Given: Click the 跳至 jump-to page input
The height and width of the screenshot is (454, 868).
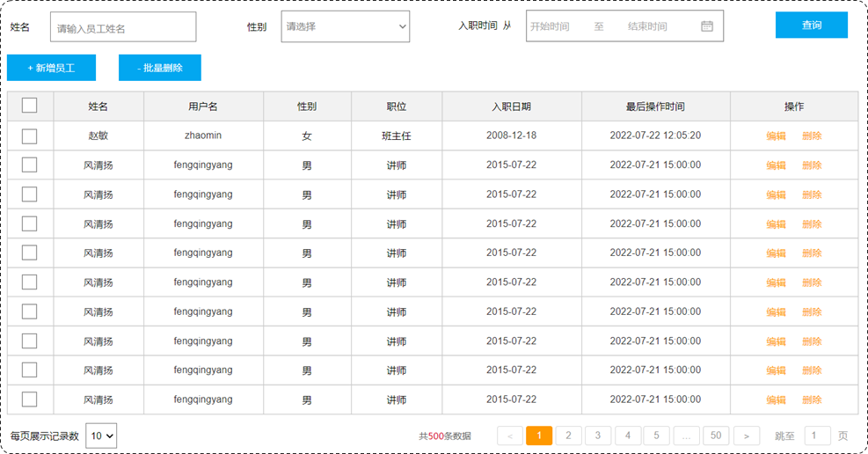Looking at the screenshot, I should tap(817, 436).
